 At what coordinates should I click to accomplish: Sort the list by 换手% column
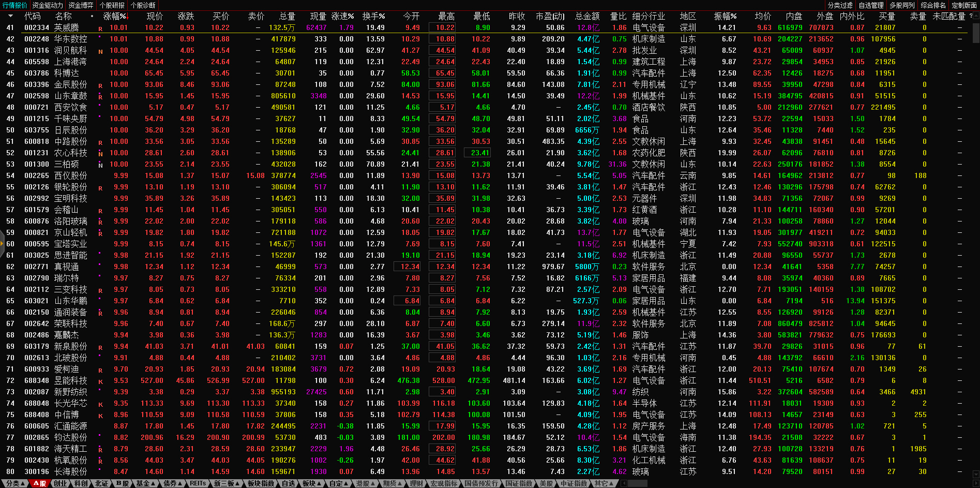373,16
